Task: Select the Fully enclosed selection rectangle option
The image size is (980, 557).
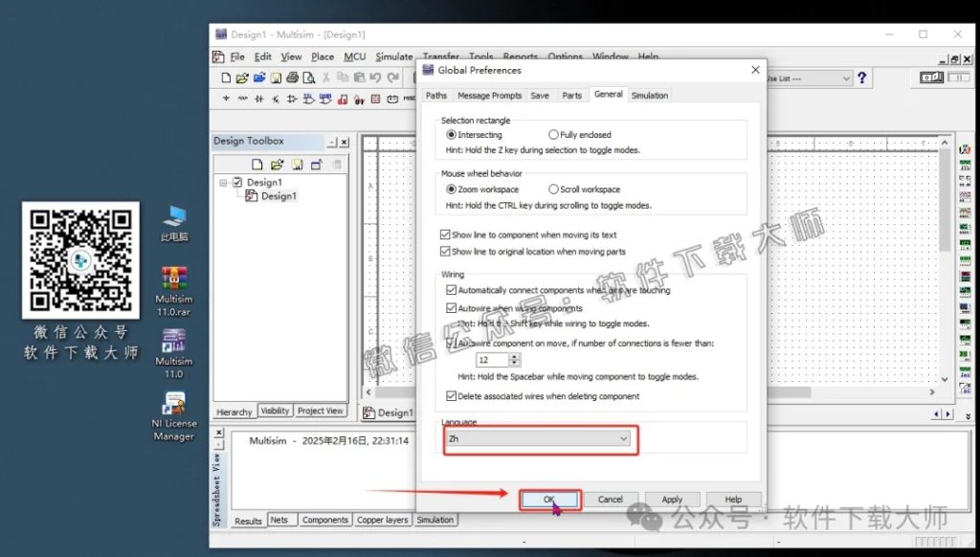Action: pyautogui.click(x=552, y=133)
